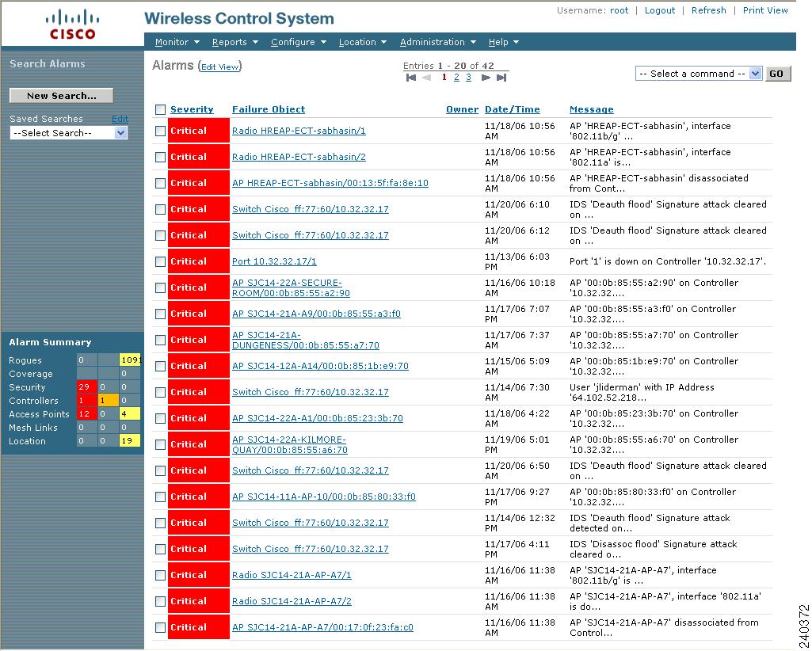Expand the Configure menu
Screen dimensions: 812x651
pos(299,42)
